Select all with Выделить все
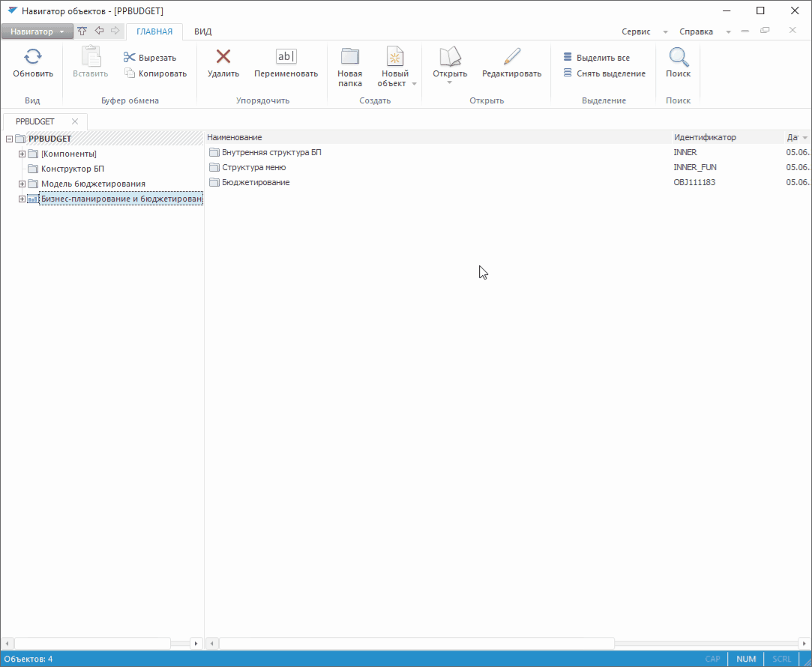Screen dimensions: 812x667 (x=597, y=58)
